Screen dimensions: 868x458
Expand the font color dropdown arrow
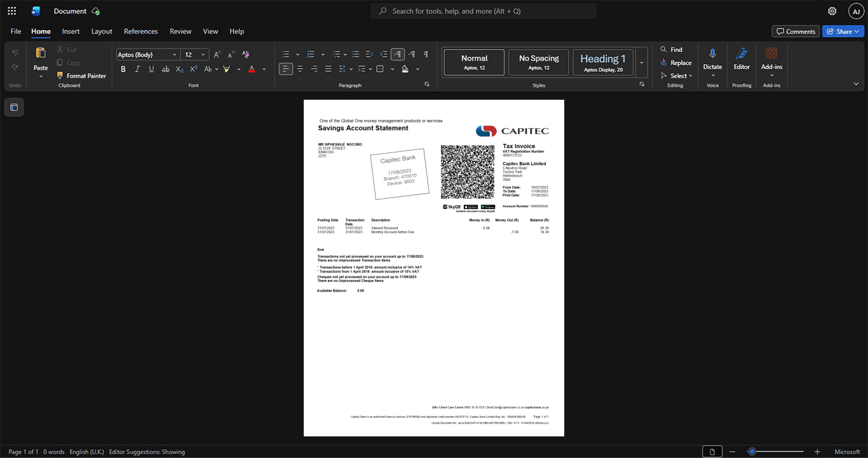coord(264,69)
